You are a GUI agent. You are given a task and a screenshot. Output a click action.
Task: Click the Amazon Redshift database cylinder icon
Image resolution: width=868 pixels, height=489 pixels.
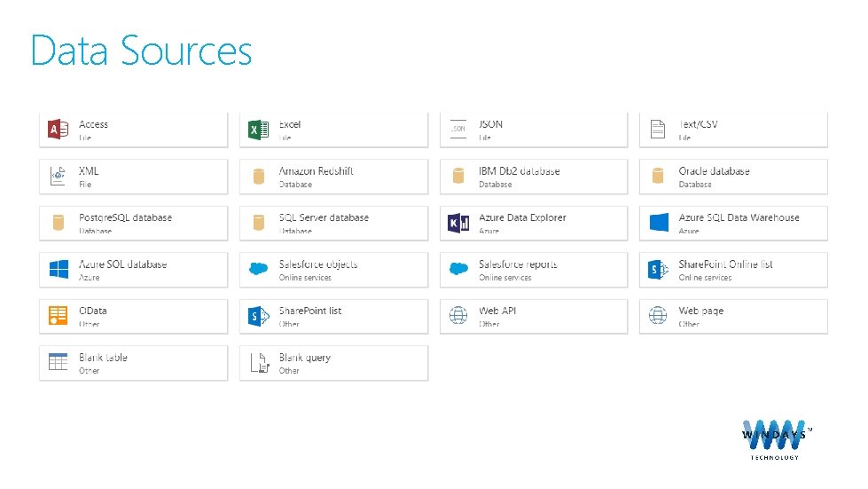click(x=259, y=176)
